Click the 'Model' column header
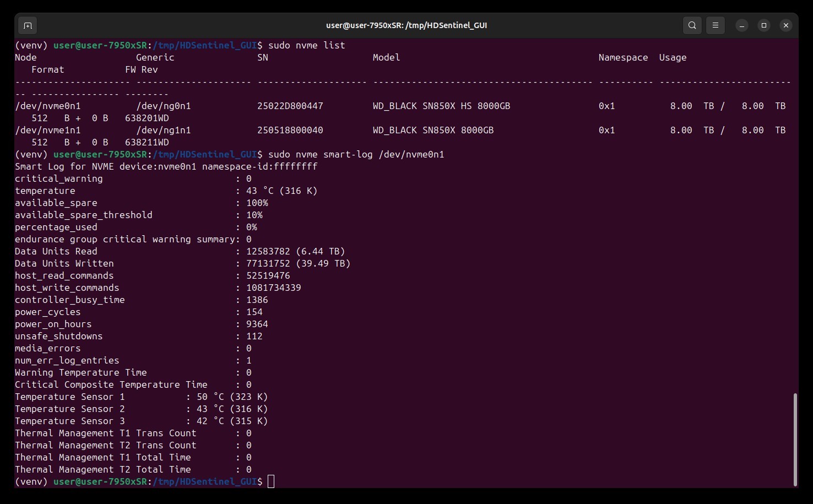Viewport: 813px width, 504px height. coord(387,57)
